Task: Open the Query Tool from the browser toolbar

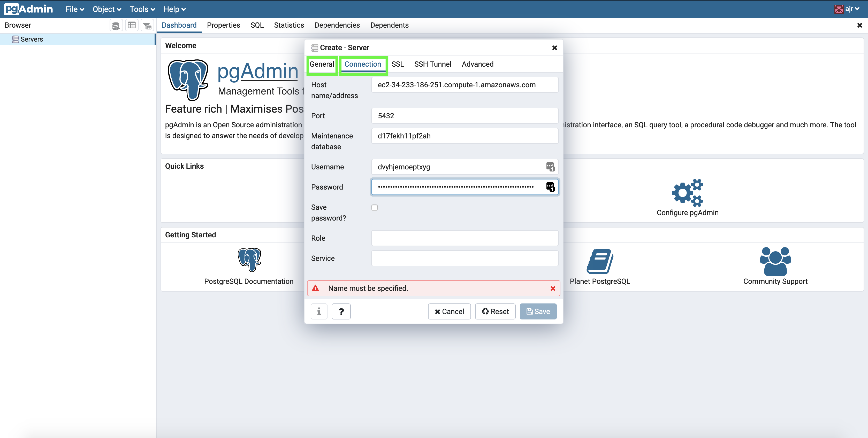Action: [x=116, y=25]
